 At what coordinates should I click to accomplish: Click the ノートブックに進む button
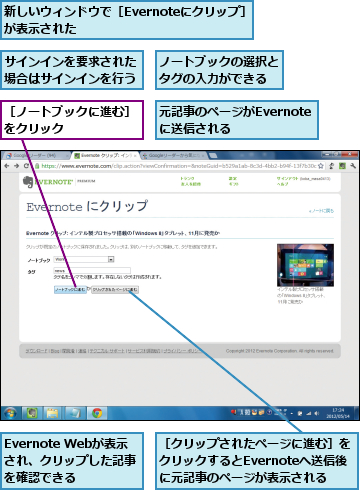pos(70,290)
